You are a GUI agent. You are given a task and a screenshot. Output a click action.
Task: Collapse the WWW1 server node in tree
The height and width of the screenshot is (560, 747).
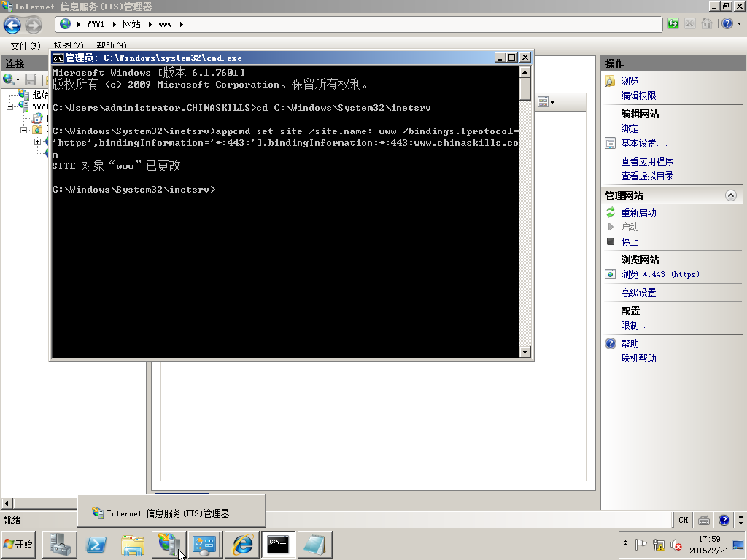pos(10,106)
